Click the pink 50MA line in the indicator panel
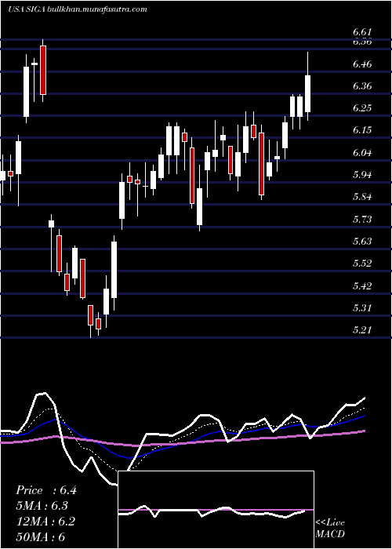The width and height of the screenshot is (392, 549). tap(245, 438)
